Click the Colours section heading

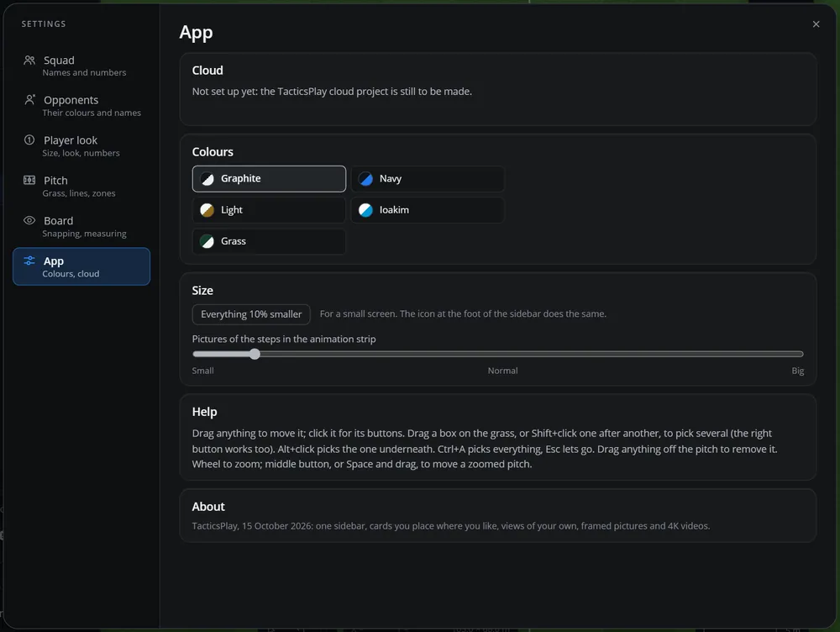tap(213, 152)
